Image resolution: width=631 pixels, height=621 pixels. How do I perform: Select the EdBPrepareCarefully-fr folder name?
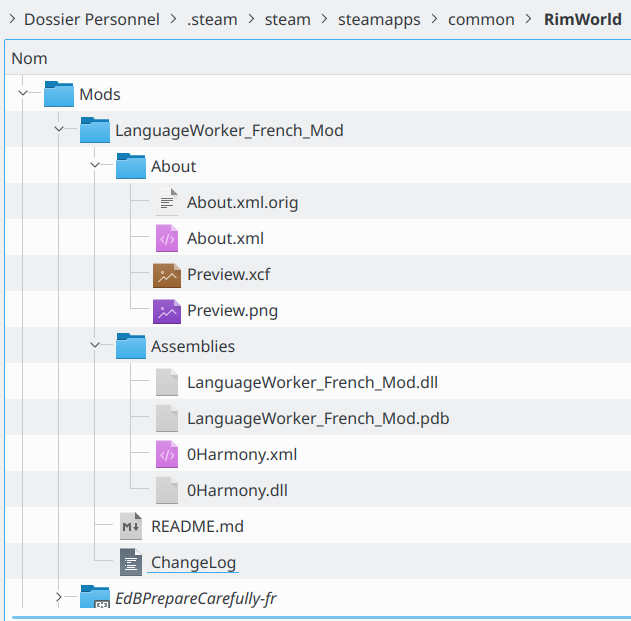pos(196,599)
